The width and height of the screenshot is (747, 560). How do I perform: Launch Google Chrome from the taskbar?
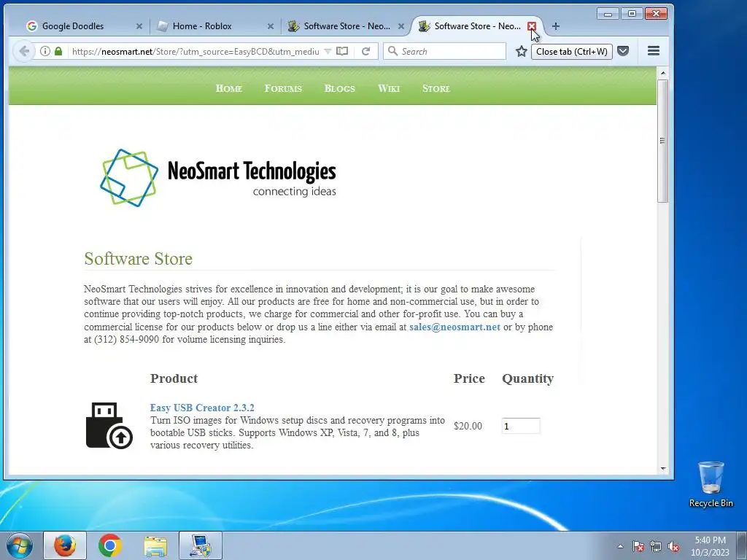(110, 545)
